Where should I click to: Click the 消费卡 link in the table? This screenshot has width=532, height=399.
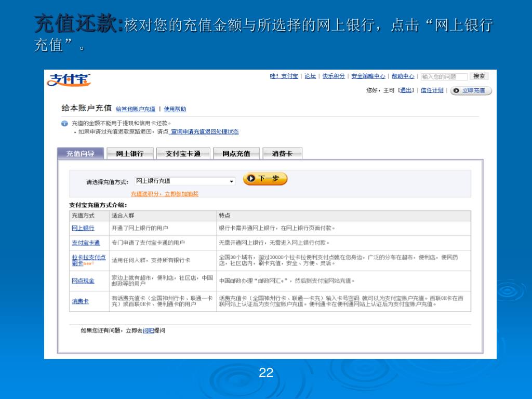[x=81, y=301]
